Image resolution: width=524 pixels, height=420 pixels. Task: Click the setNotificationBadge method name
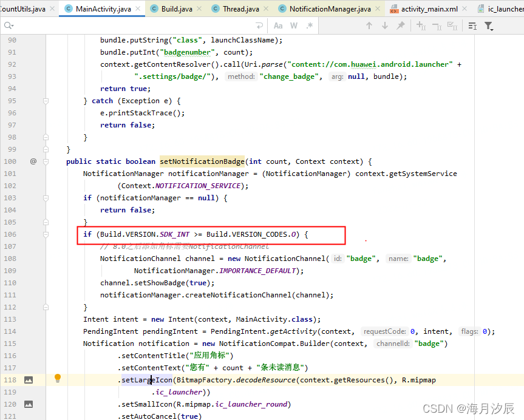[202, 161]
